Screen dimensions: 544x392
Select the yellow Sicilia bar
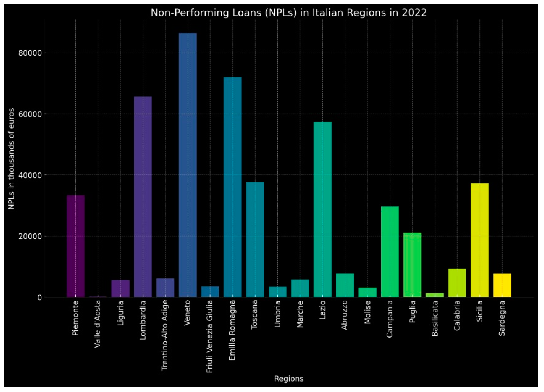tap(480, 240)
